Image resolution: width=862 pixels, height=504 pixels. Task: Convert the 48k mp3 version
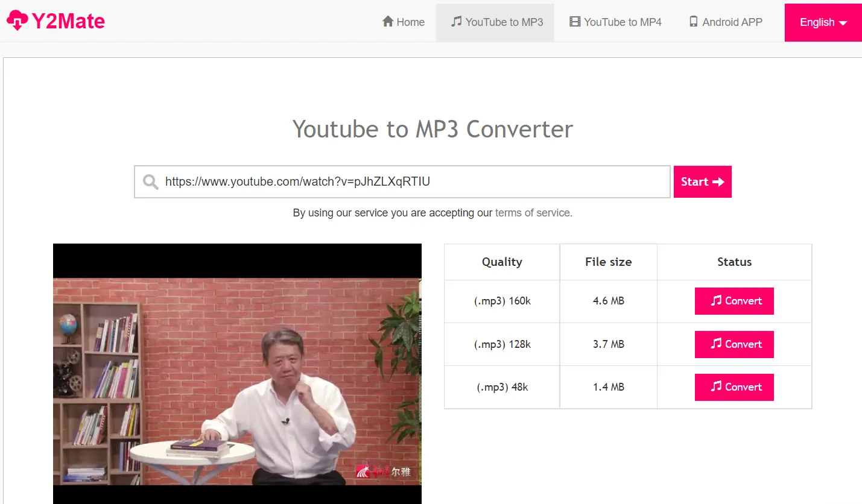point(734,387)
